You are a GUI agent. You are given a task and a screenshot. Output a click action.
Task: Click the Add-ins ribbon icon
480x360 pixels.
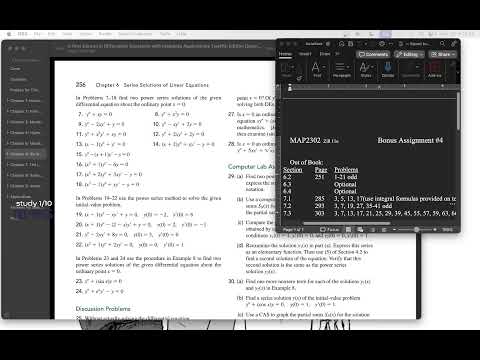(434, 70)
